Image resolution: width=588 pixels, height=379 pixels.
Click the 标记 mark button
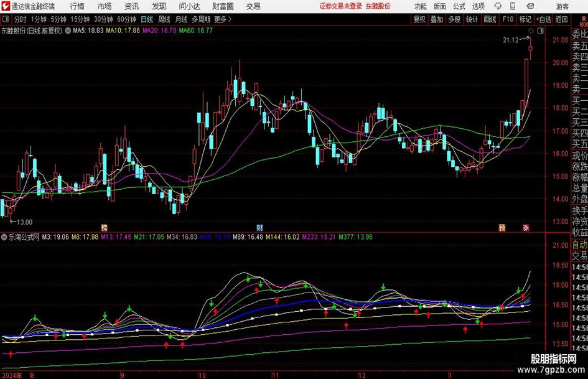[x=525, y=19]
